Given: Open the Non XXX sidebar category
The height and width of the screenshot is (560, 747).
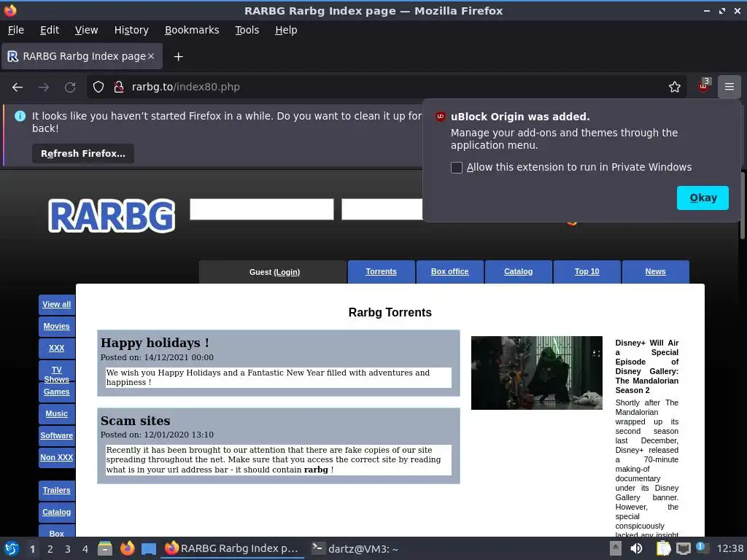Looking at the screenshot, I should [57, 457].
